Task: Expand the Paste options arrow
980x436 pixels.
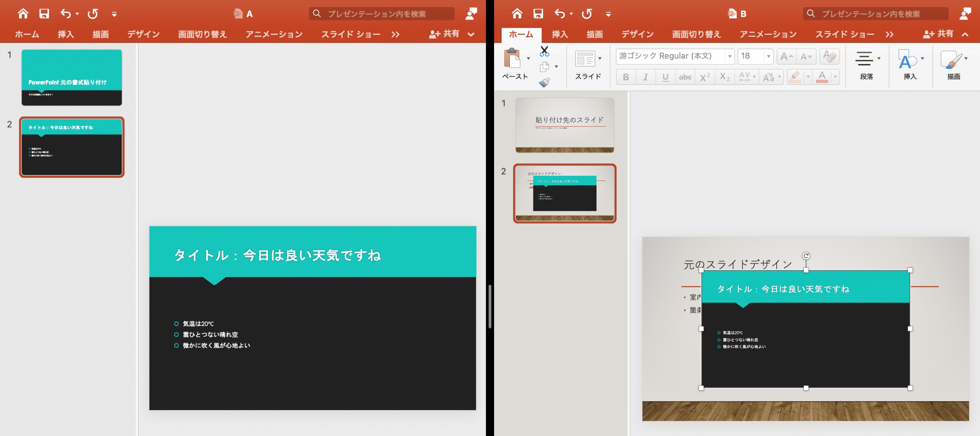Action: coord(528,58)
